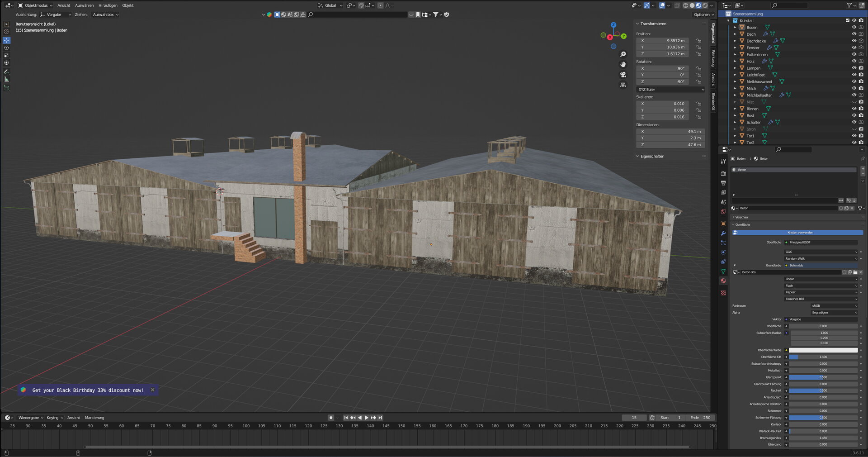868x457 pixels.
Task: Click the Knoten verwenden button
Action: tap(800, 233)
